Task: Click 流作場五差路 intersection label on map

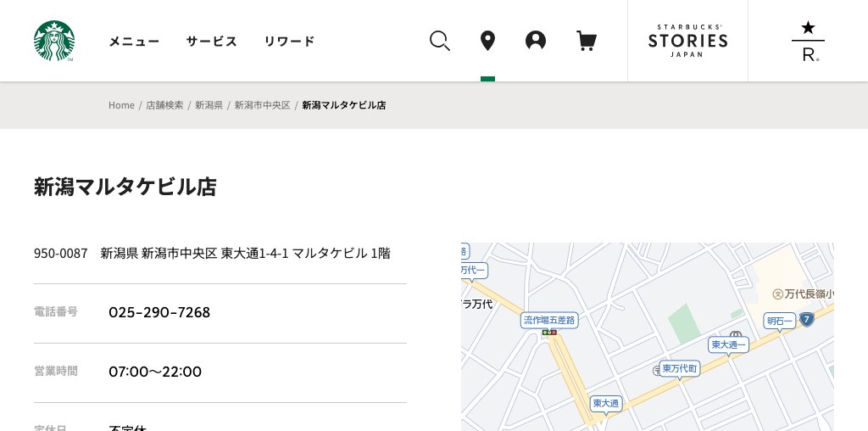Action: pyautogui.click(x=549, y=320)
